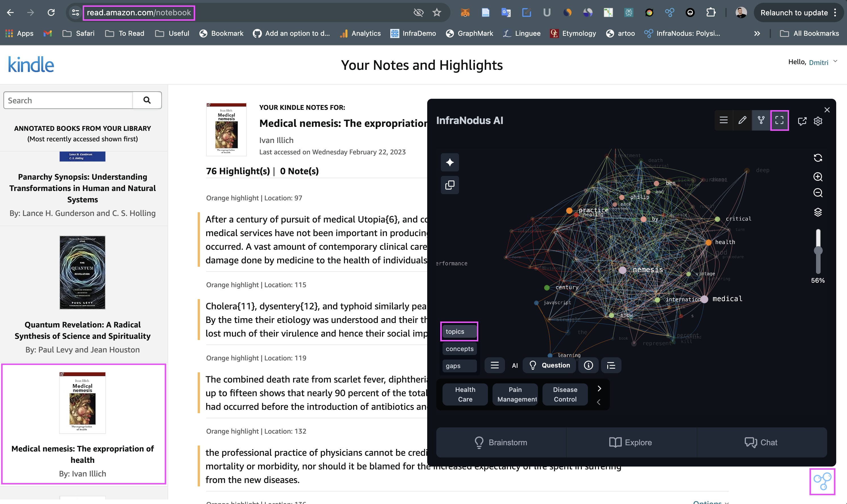Close the InfraNodus AI panel
Image resolution: width=847 pixels, height=504 pixels.
[827, 110]
